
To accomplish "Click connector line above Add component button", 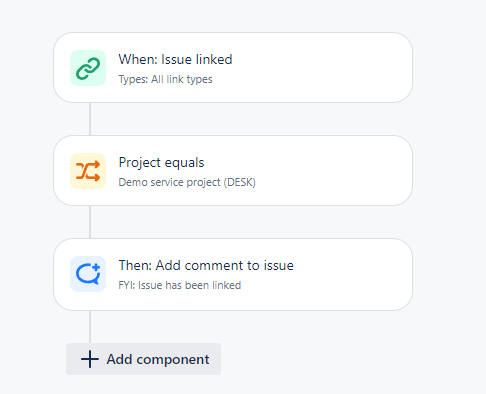I will (x=90, y=327).
